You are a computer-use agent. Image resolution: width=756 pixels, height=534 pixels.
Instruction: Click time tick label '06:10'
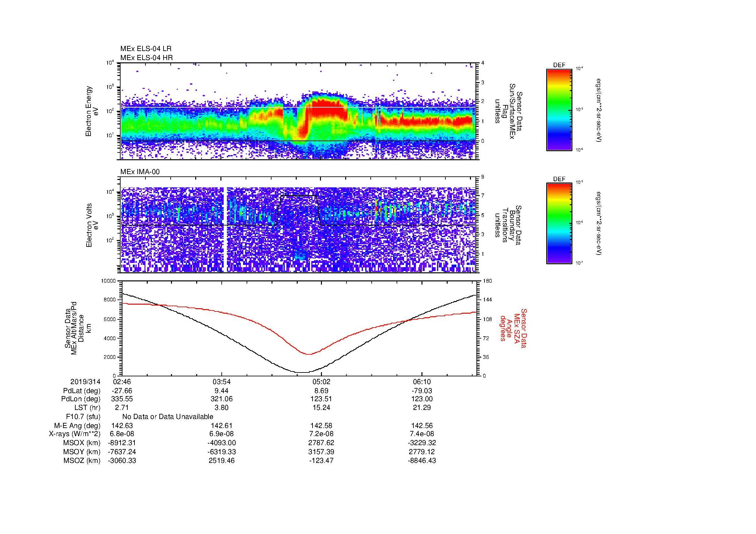422,382
